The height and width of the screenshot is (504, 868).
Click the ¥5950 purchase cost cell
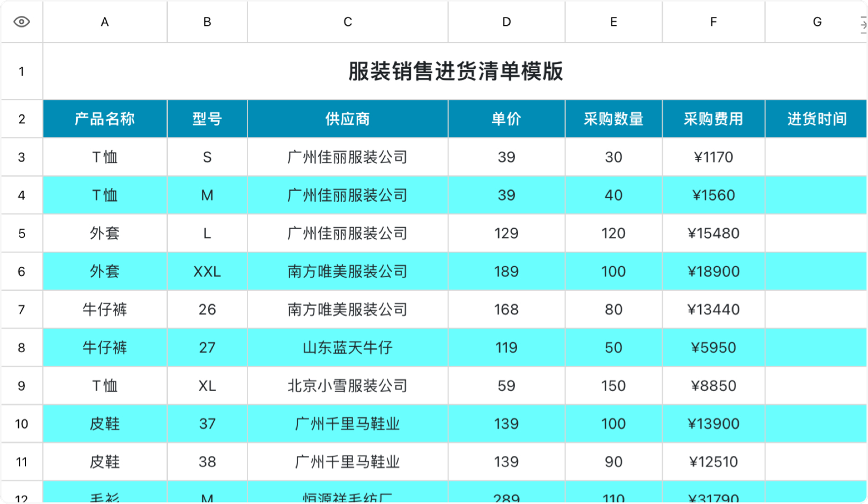tap(713, 348)
